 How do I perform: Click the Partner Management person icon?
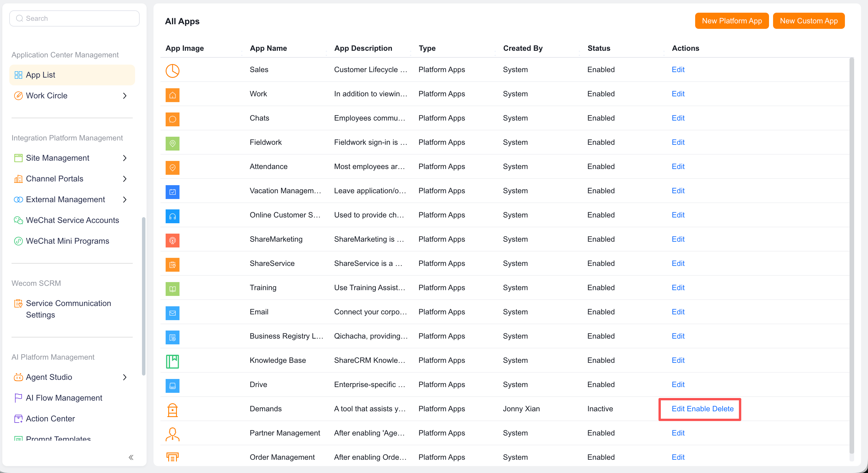tap(172, 434)
